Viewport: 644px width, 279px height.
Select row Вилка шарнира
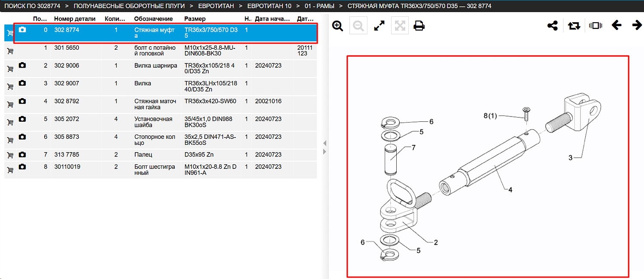161,69
